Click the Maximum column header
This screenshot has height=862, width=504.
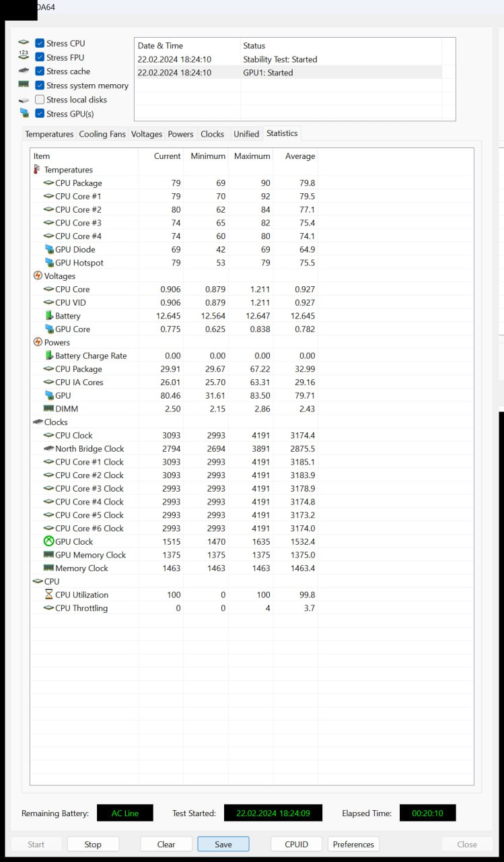coord(251,156)
